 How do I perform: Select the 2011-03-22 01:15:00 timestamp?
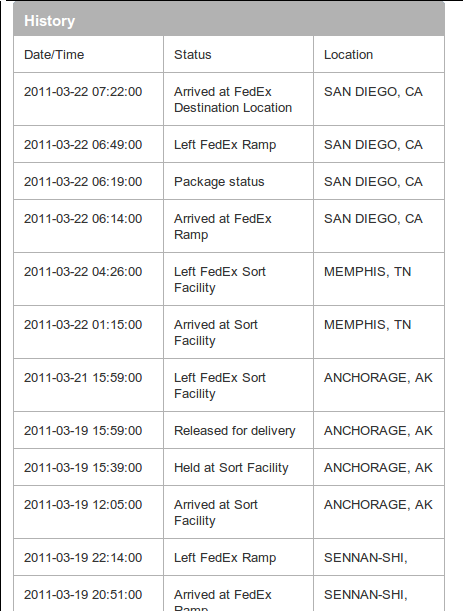(83, 325)
